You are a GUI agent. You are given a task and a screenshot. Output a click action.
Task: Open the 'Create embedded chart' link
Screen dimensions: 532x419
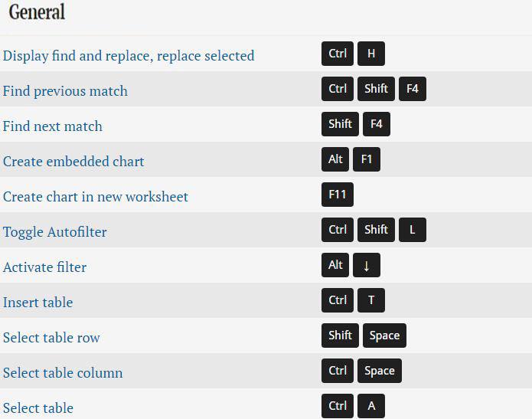pyautogui.click(x=73, y=162)
